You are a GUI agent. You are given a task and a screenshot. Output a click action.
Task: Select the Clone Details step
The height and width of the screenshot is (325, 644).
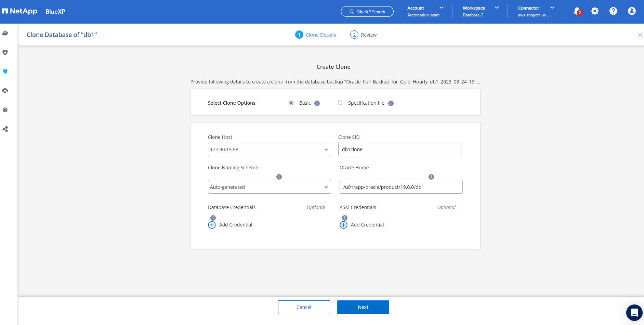[316, 35]
